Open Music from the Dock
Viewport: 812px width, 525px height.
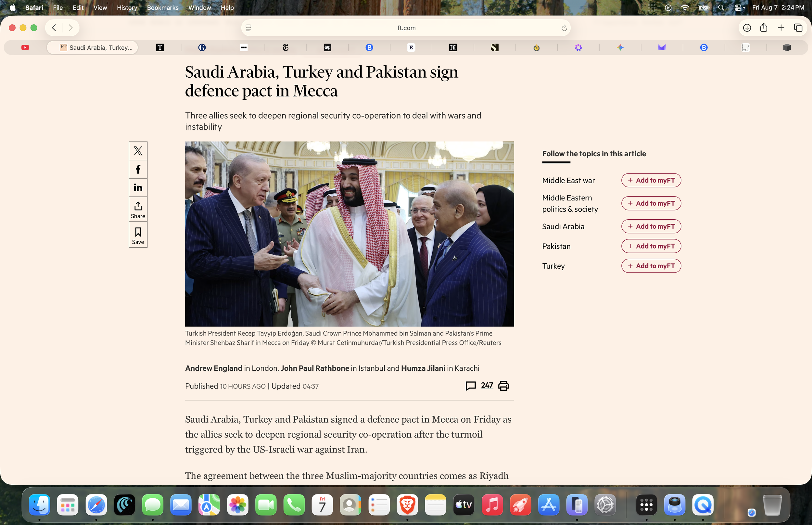(x=492, y=505)
